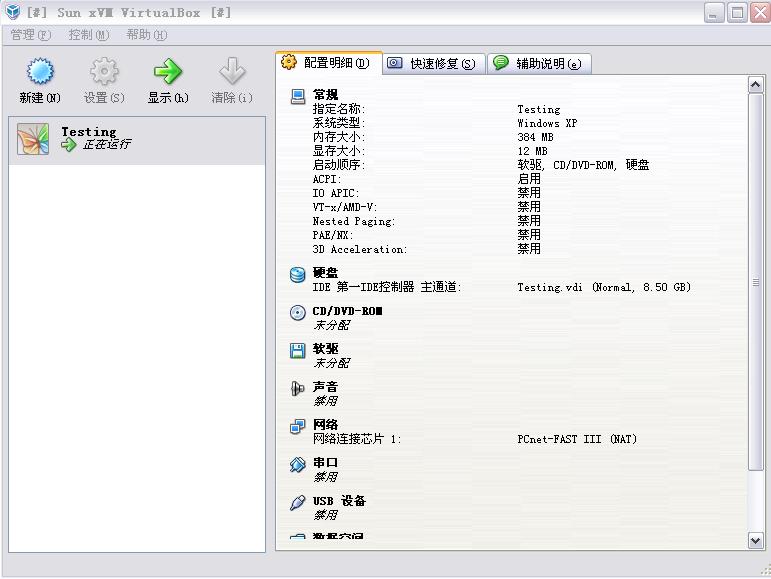The height and width of the screenshot is (579, 771).
Task: Click the 12 MB video memory value
Action: tap(533, 151)
